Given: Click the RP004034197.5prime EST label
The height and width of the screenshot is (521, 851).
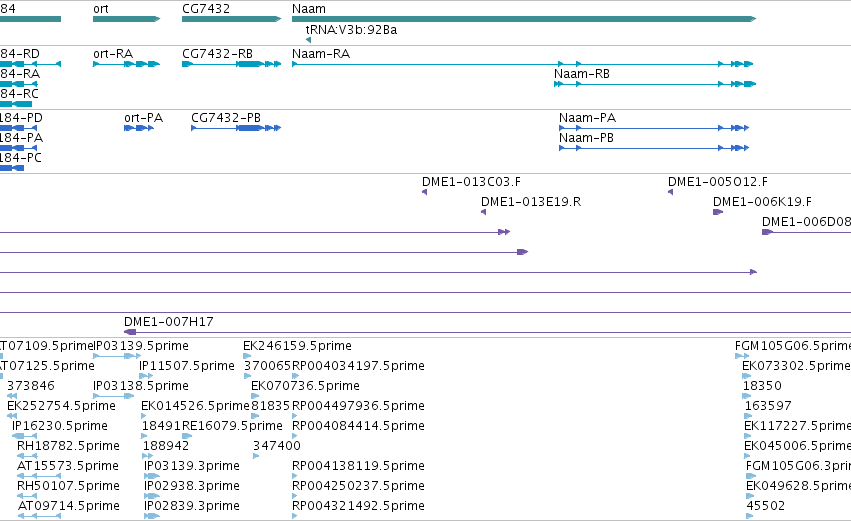Looking at the screenshot, I should (x=358, y=366).
